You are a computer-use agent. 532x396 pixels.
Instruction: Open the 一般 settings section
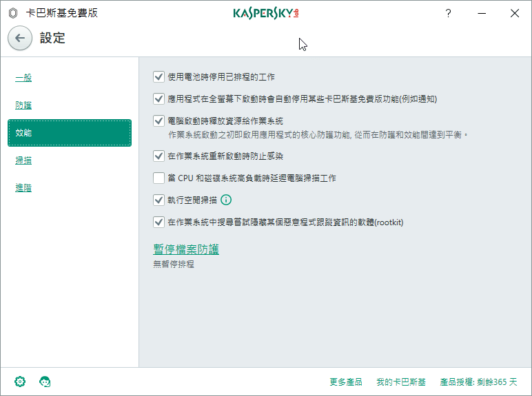click(23, 78)
